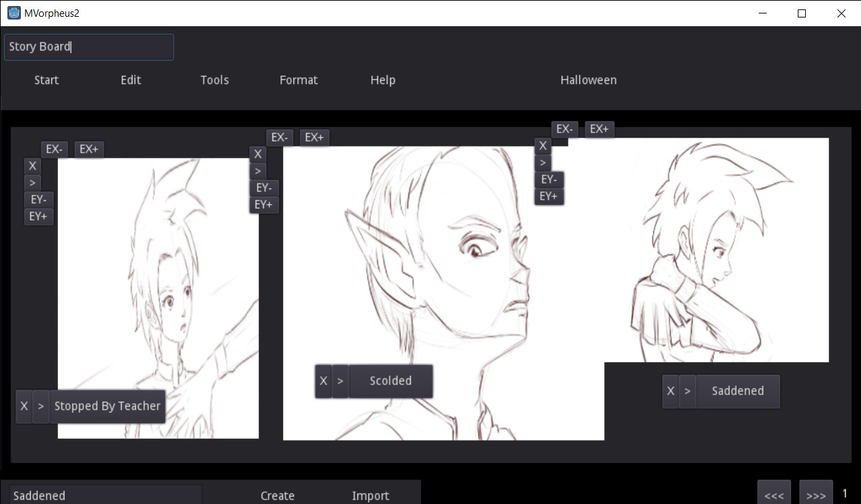Expand the arrow next to Stopped By Teacher

40,406
